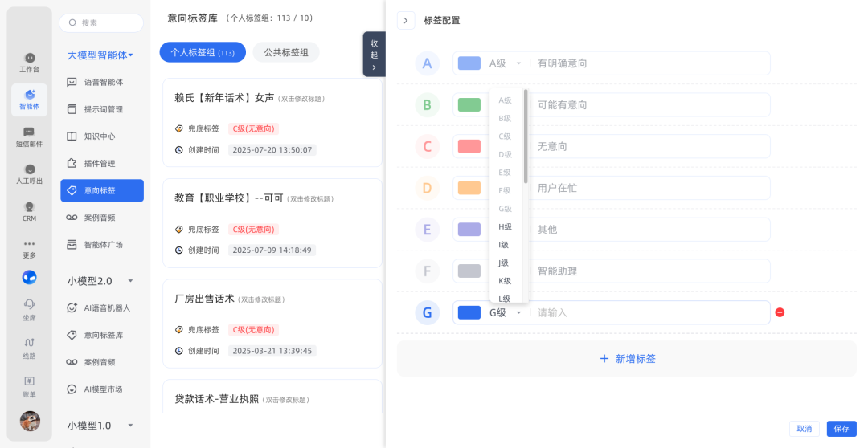
Task: Switch to the 公共标签组 tab
Action: coord(286,53)
